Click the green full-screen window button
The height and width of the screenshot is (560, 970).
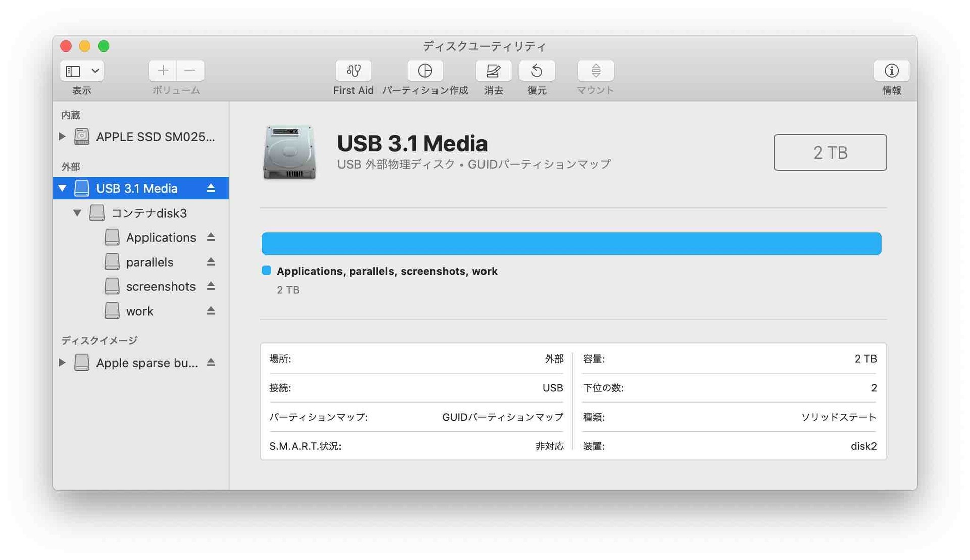(104, 46)
